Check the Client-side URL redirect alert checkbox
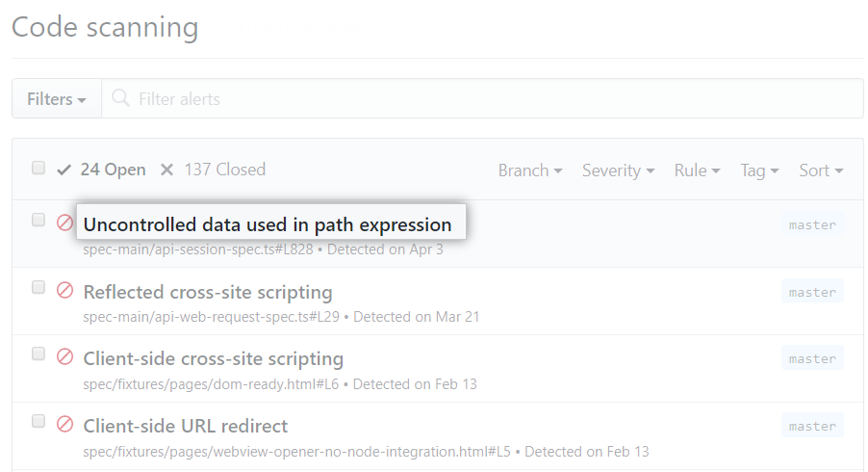Image resolution: width=868 pixels, height=472 pixels. tap(38, 421)
